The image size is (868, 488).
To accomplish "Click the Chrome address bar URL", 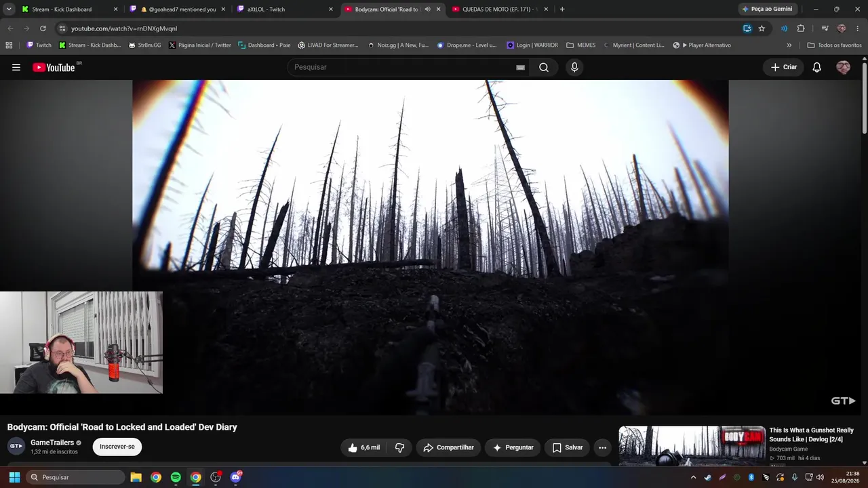I will [124, 28].
